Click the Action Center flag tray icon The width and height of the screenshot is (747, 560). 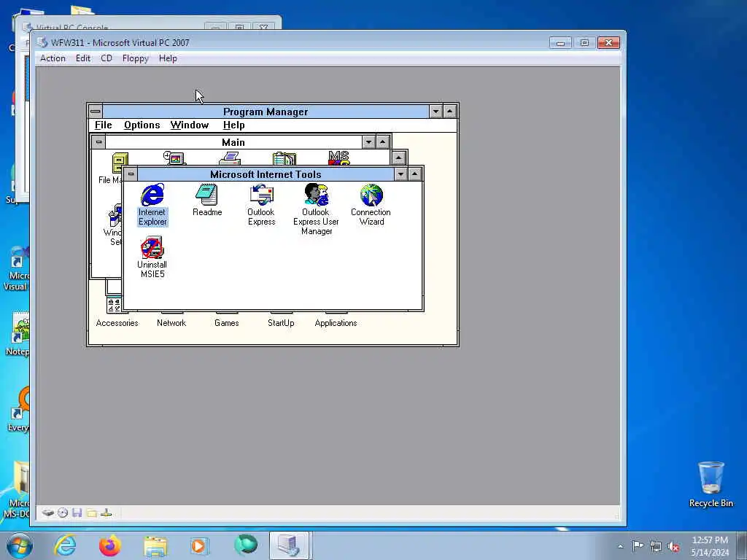pyautogui.click(x=638, y=545)
